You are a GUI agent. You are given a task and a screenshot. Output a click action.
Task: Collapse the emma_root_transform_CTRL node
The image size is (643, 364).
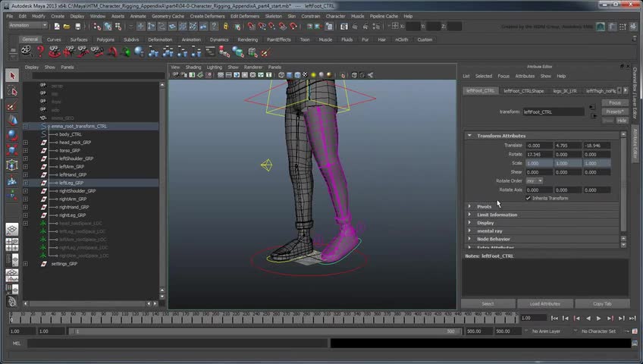pos(25,127)
